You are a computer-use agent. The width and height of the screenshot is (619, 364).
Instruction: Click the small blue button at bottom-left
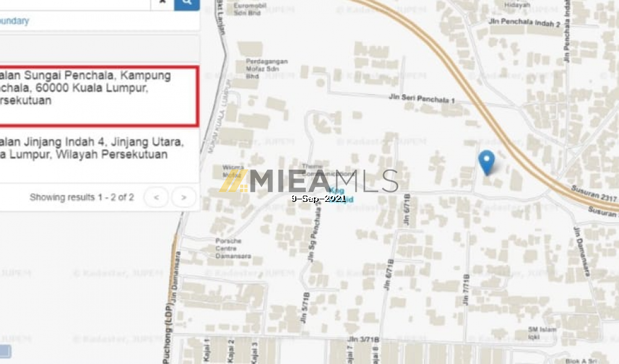(5, 352)
